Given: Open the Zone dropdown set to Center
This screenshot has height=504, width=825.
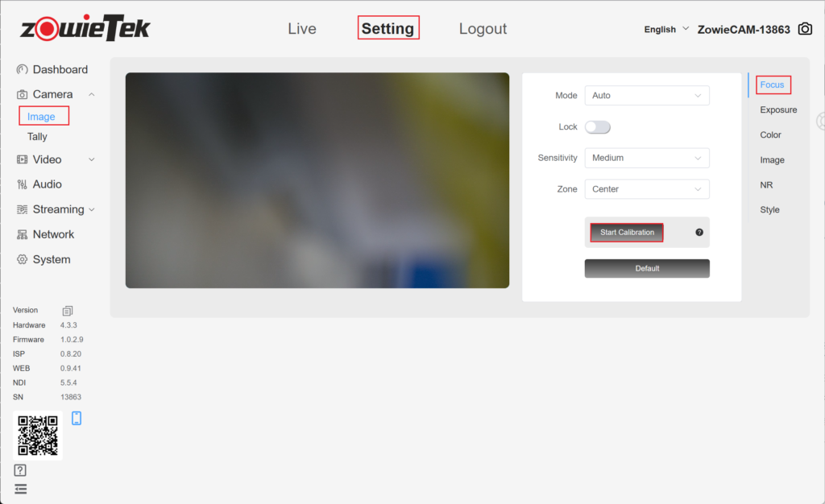Looking at the screenshot, I should click(646, 189).
